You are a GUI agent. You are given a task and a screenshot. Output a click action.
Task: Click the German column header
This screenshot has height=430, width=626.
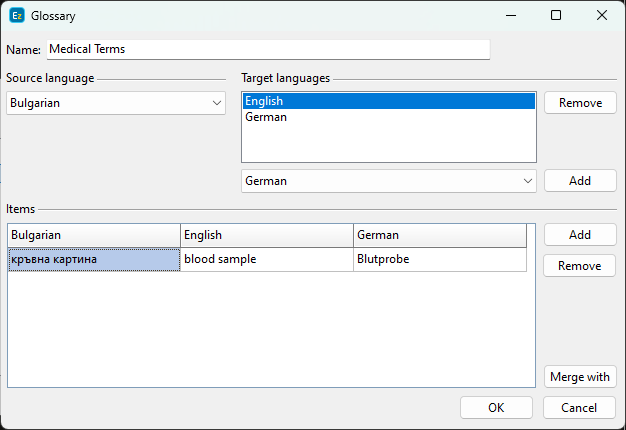pyautogui.click(x=440, y=235)
